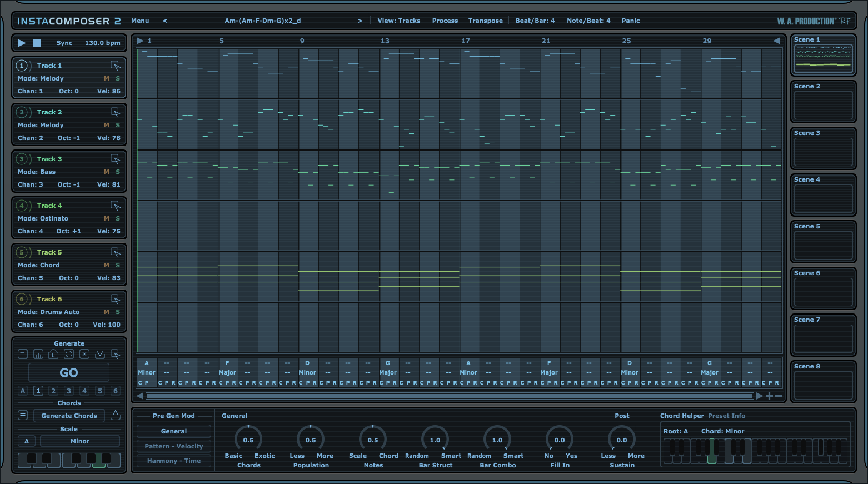The height and width of the screenshot is (484, 868).
Task: Click the drag-export icon on Track 2
Action: (116, 112)
